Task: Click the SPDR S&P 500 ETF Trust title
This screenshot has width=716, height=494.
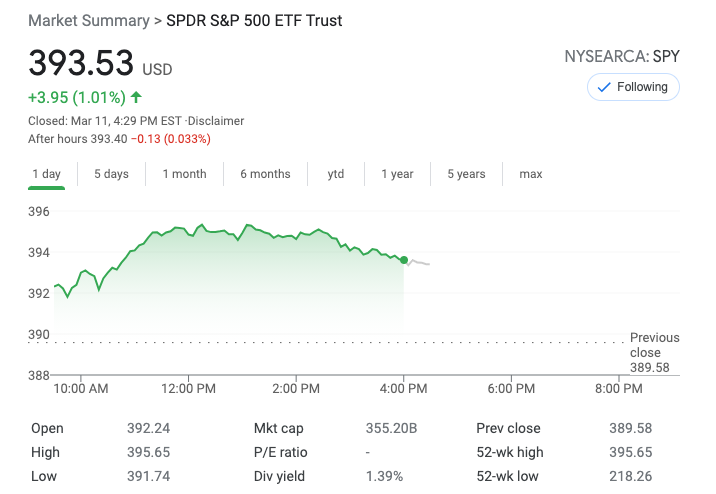Action: pos(254,21)
